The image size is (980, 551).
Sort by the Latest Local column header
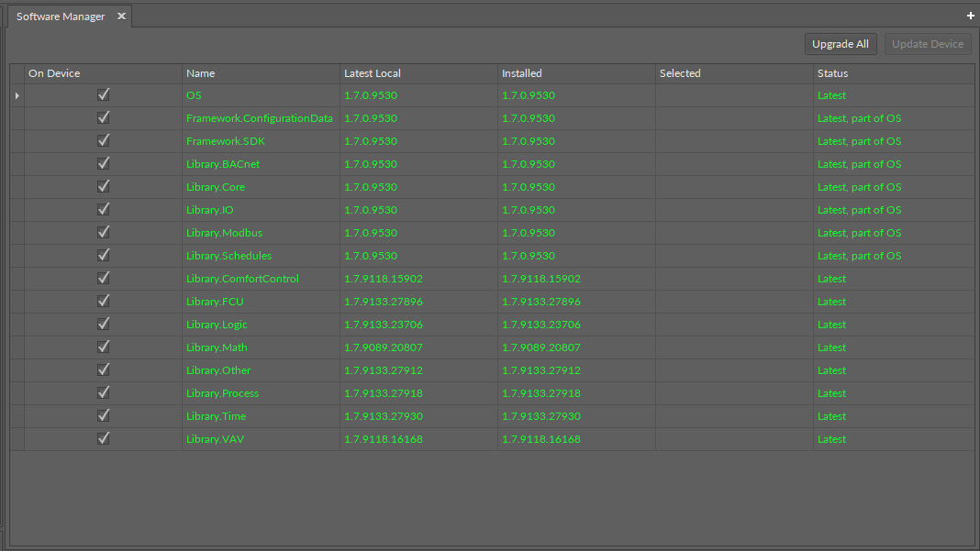(x=418, y=73)
